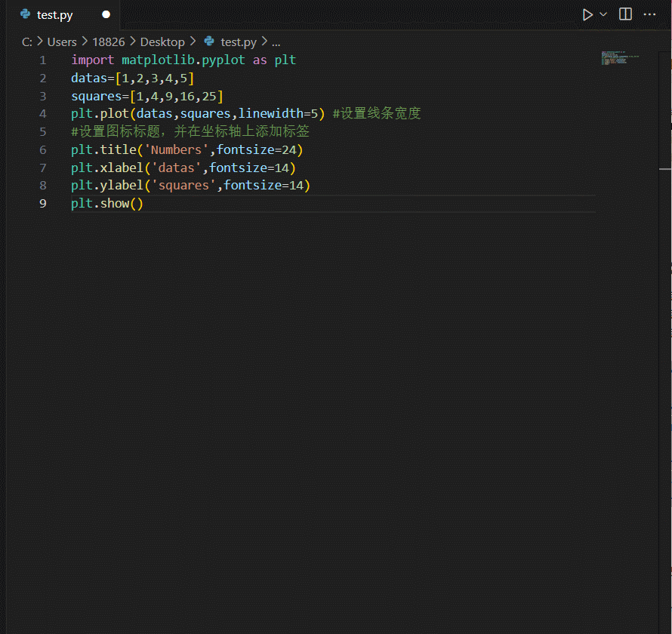Click the unsaved dot on test.py tab
672x634 pixels.
point(106,15)
